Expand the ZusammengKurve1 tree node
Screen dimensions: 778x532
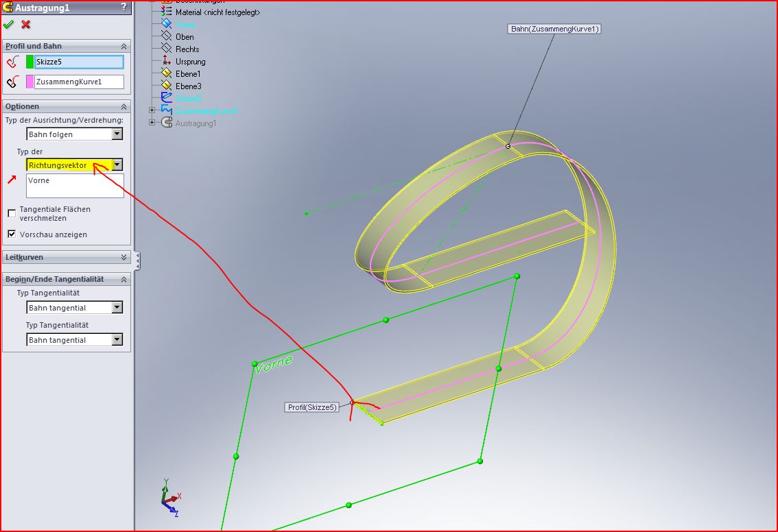(152, 110)
